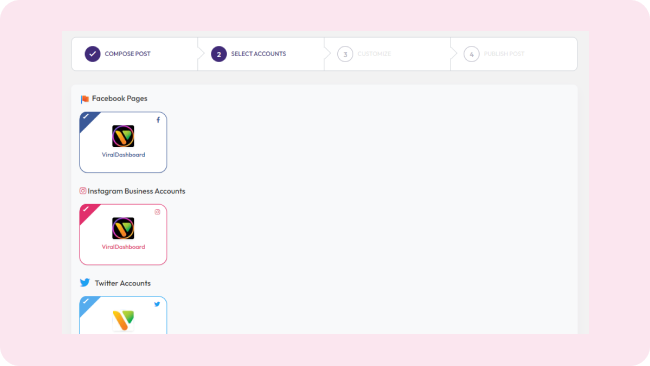650x366 pixels.
Task: Click the Compose Post checkmark step circle
Action: coord(92,54)
